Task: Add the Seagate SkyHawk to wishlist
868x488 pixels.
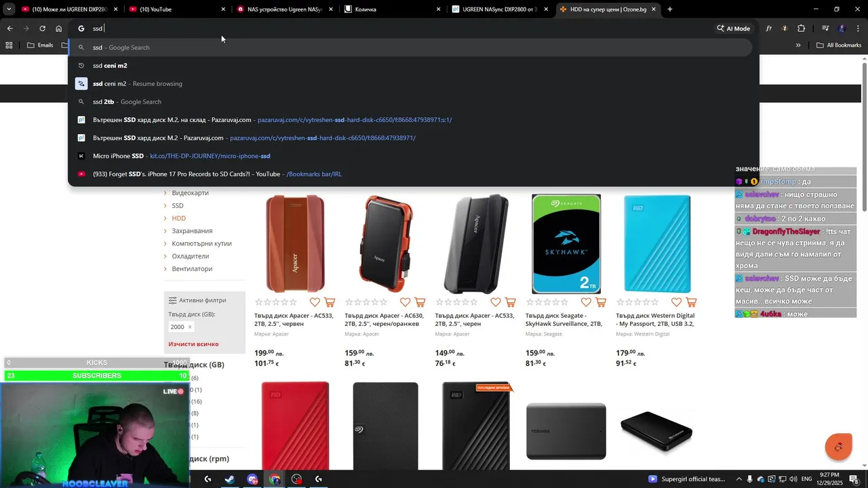Action: click(586, 302)
